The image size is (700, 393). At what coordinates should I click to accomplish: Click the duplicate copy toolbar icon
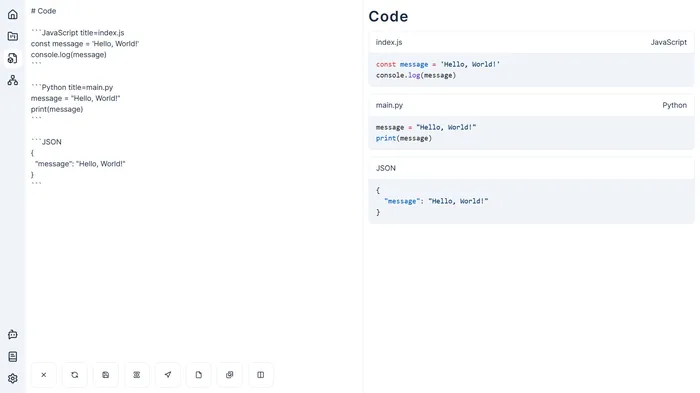[229, 375]
